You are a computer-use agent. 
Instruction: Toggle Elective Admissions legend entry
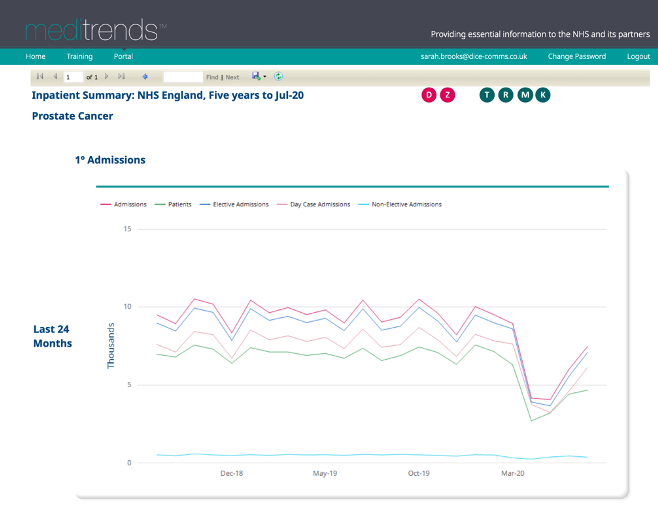tap(234, 204)
